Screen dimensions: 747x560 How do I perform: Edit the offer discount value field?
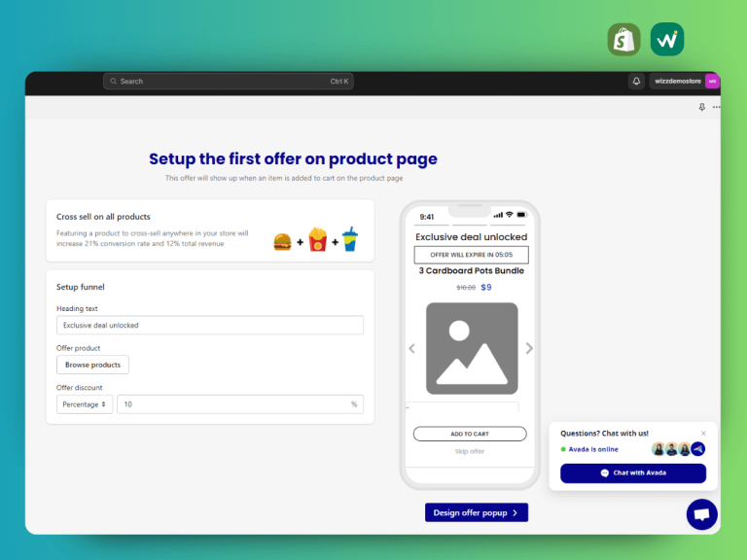240,404
